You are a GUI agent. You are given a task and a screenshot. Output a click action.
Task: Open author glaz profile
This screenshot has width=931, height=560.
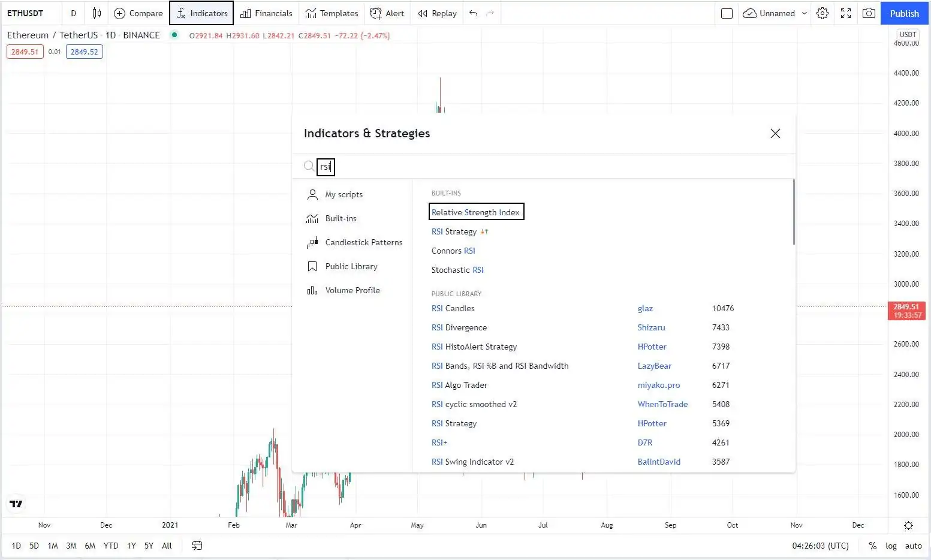[645, 308]
